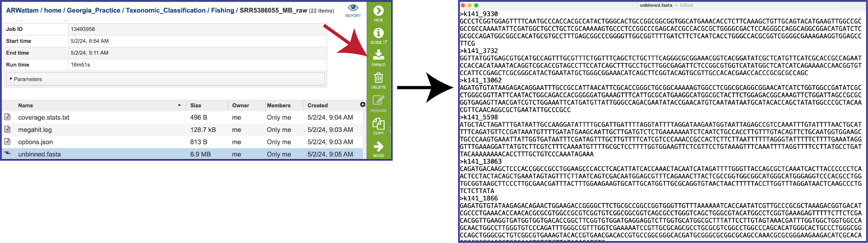Open the REPORT eye icon
The width and height of the screenshot is (868, 243).
tap(353, 8)
